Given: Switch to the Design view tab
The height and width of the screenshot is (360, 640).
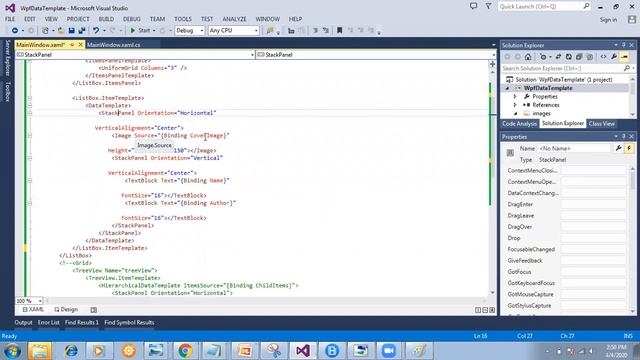Looking at the screenshot, I should (66, 310).
